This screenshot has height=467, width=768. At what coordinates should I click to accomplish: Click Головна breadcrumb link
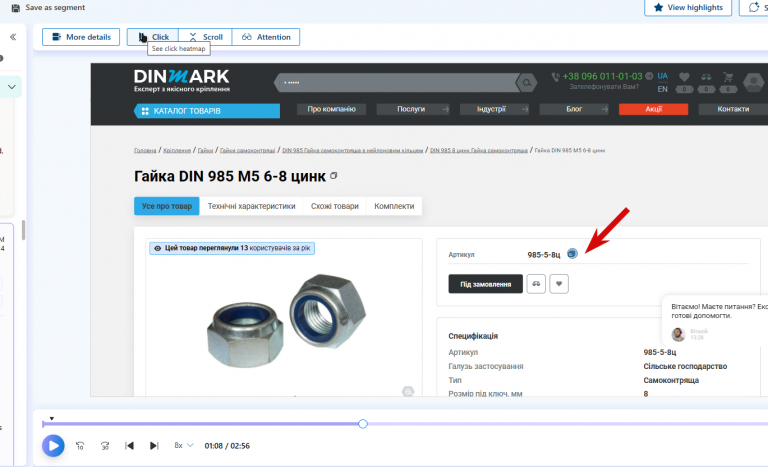click(x=145, y=150)
